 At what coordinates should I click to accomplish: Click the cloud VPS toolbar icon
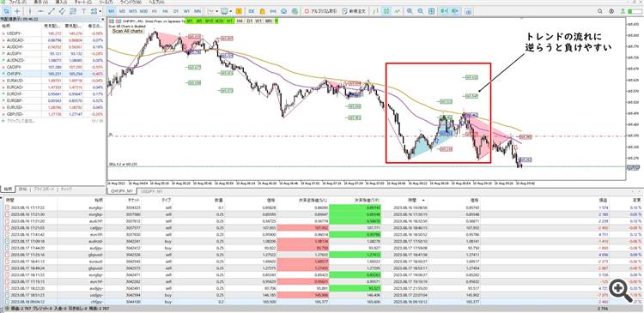[x=284, y=11]
